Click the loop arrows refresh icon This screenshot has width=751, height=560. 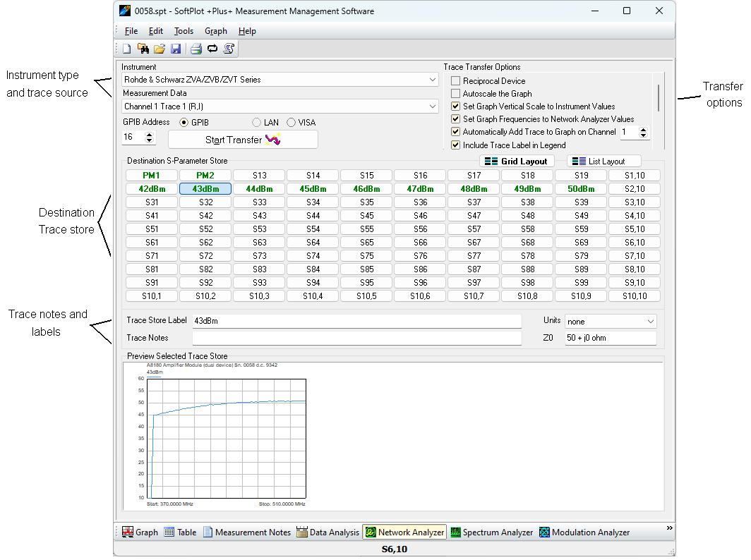coord(212,49)
